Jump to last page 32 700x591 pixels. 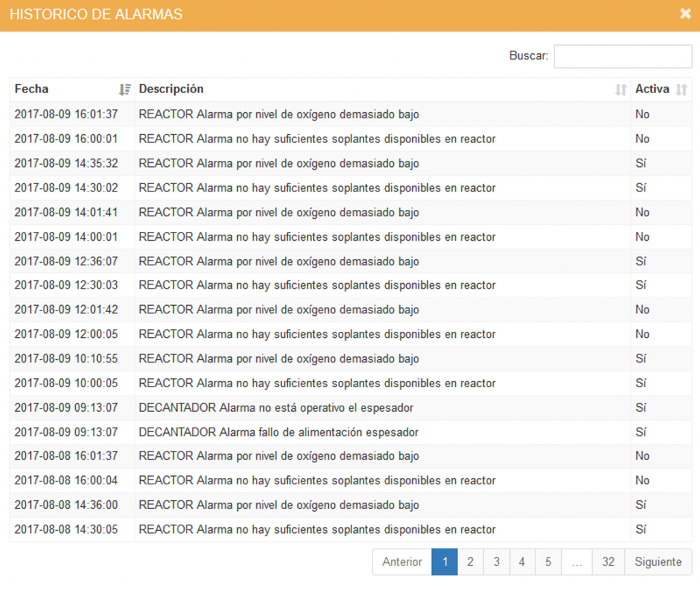(x=608, y=562)
